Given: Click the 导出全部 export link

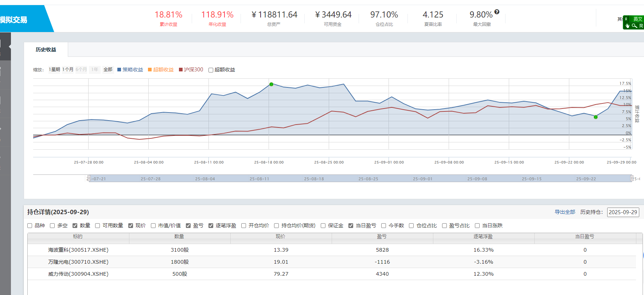Looking at the screenshot, I should pos(565,212).
